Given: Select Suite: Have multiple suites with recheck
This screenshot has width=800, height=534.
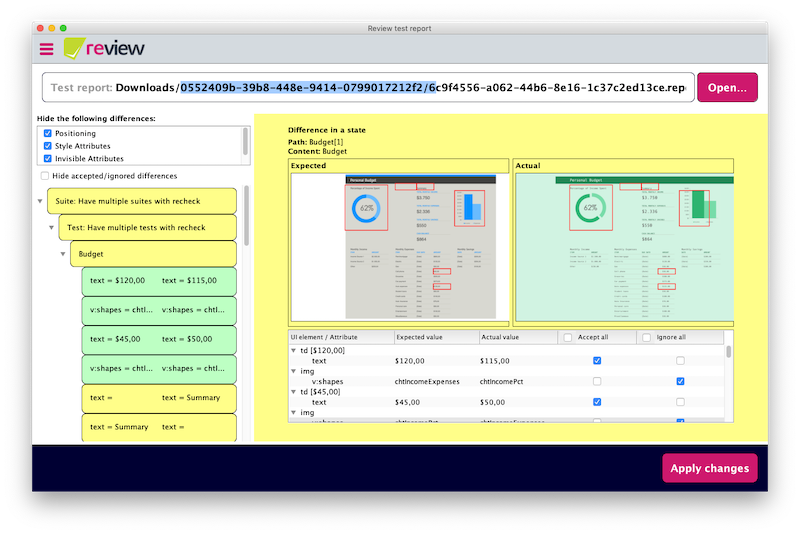Looking at the screenshot, I should click(x=142, y=201).
